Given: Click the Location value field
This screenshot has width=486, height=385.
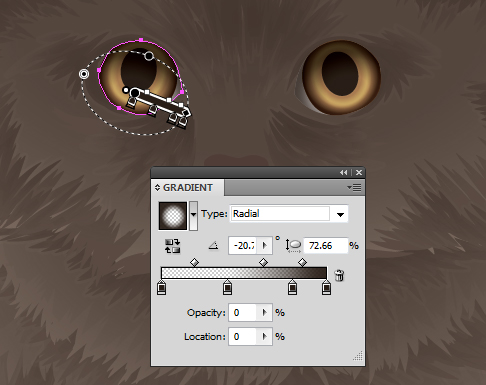Looking at the screenshot, I should click(242, 337).
